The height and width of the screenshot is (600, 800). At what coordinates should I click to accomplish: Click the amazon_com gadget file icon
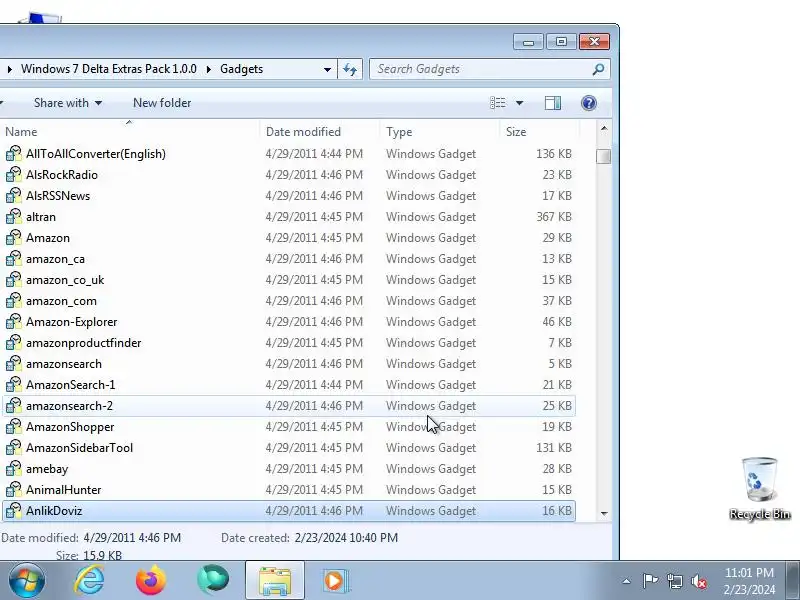coord(14,301)
